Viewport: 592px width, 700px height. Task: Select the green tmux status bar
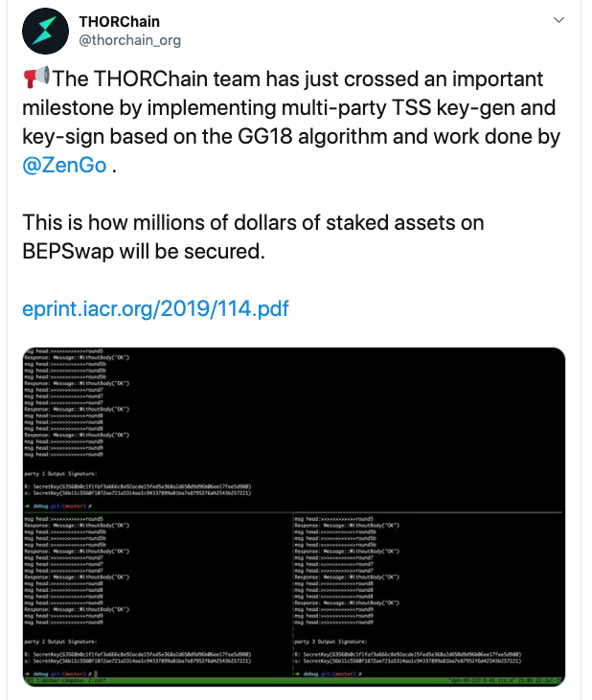click(x=294, y=681)
